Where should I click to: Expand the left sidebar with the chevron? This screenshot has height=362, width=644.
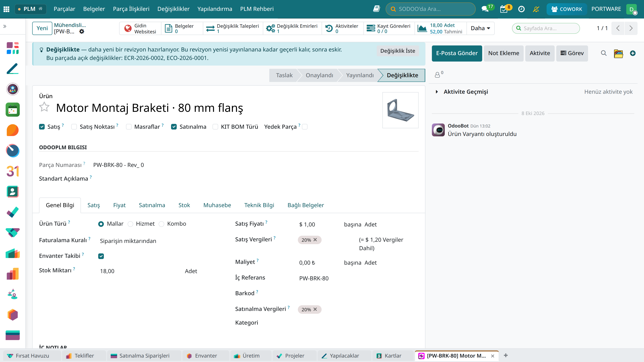pos(5,26)
